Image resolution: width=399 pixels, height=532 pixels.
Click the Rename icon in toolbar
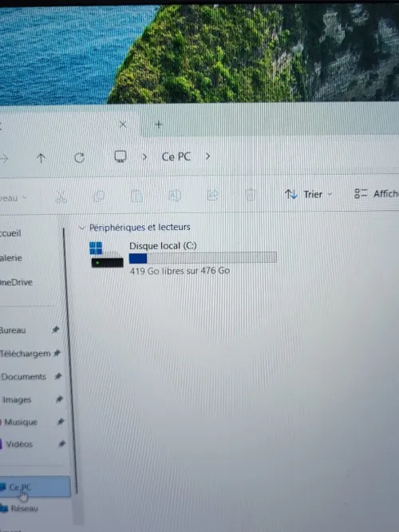(175, 196)
